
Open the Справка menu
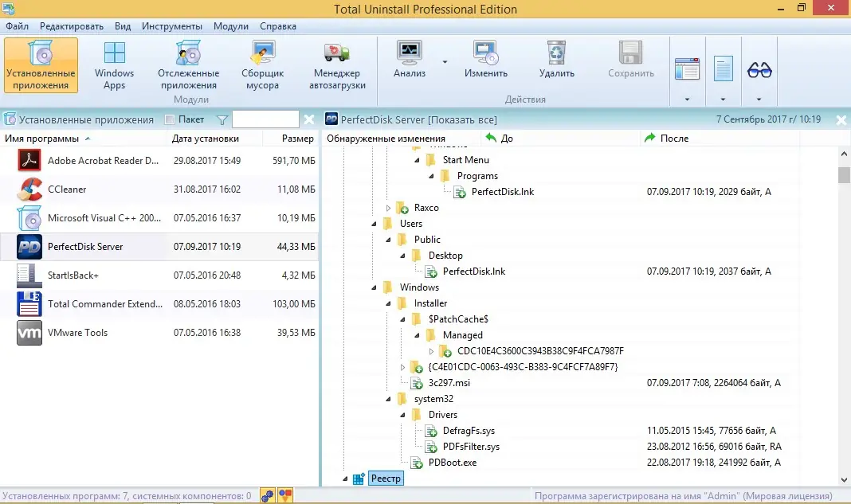(x=278, y=26)
